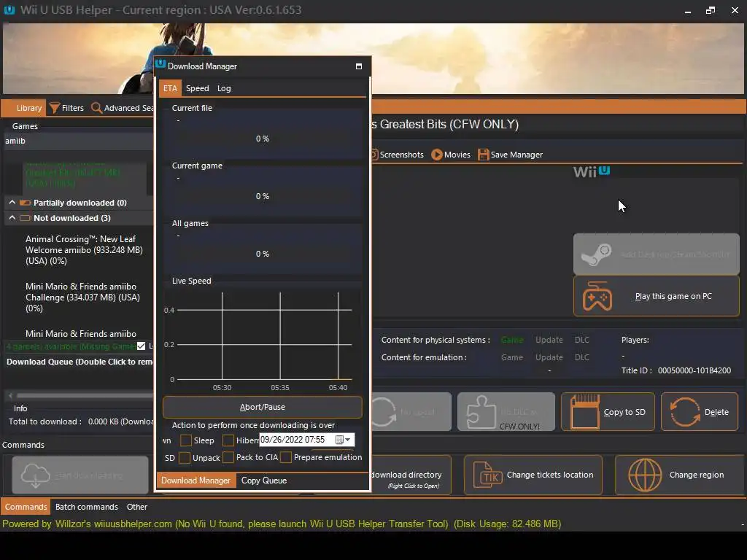Collapse the Partially downloaded group
The image size is (747, 560).
(x=12, y=203)
